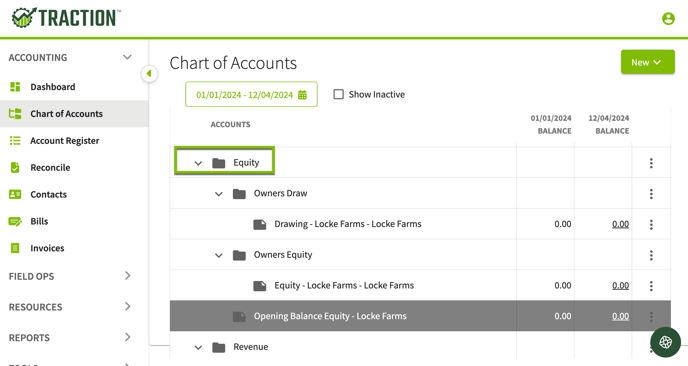688x366 pixels.
Task: Click the Opening Balance Equity file icon
Action: point(239,316)
